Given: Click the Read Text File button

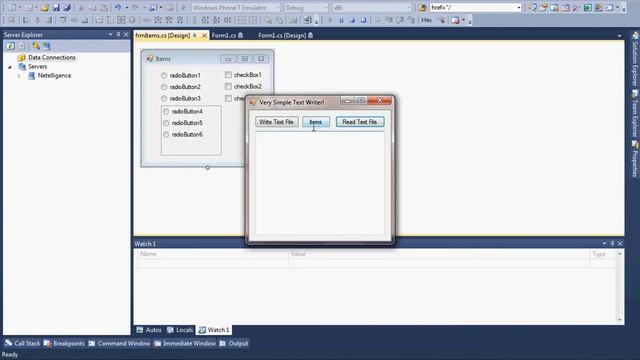Looking at the screenshot, I should pyautogui.click(x=360, y=122).
